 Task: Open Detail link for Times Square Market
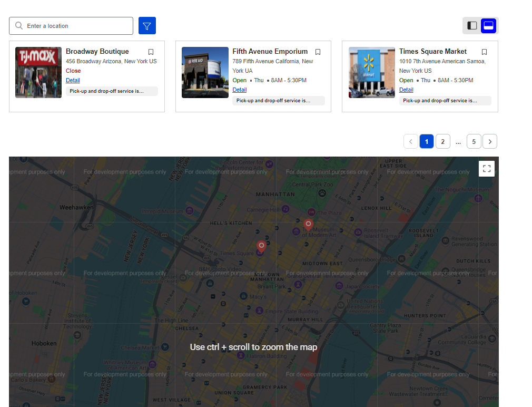(x=406, y=90)
